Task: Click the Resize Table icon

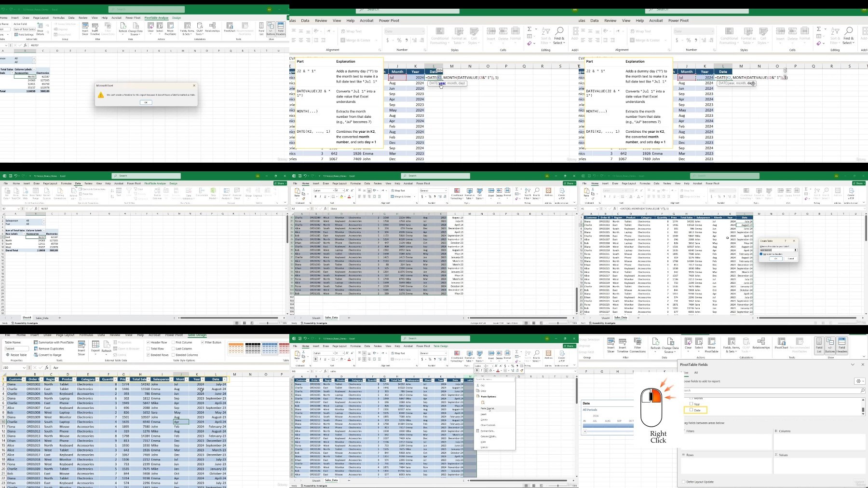Action: click(x=8, y=355)
